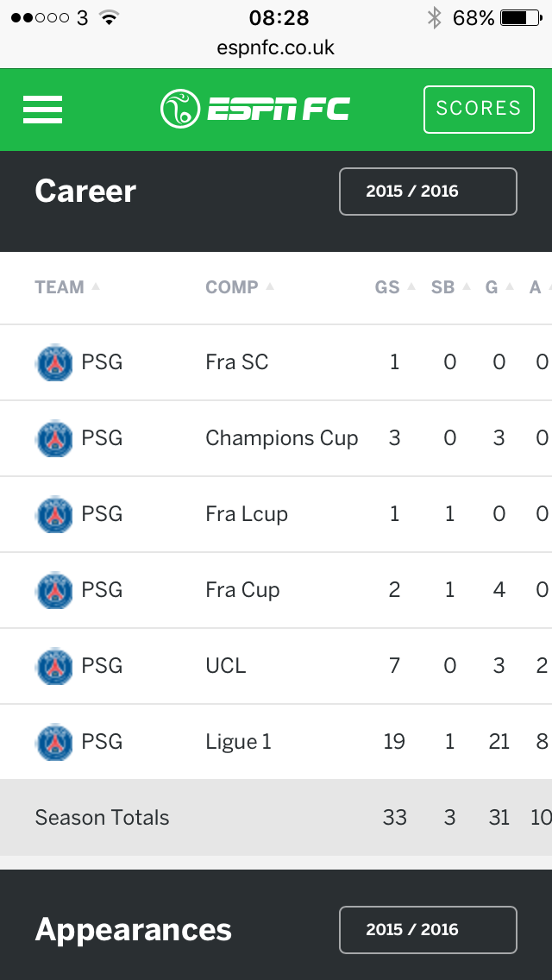Tap the ESPN FC logo
The image size is (552, 980).
(255, 110)
